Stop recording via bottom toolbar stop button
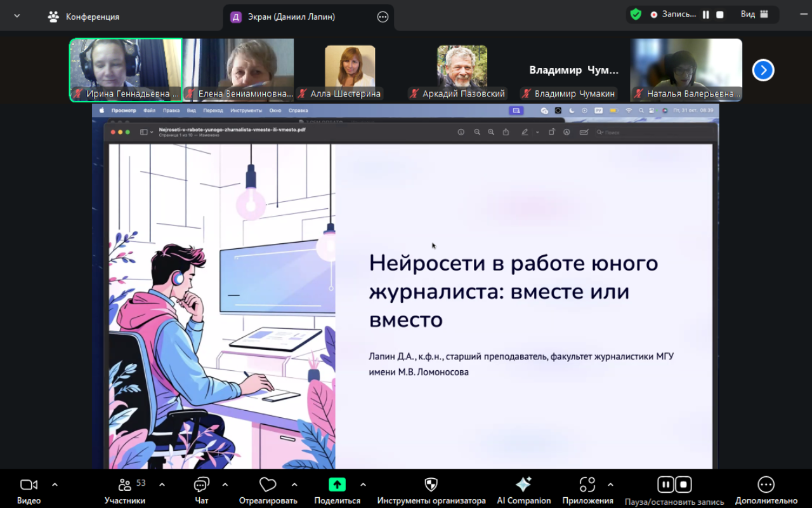 pyautogui.click(x=683, y=485)
